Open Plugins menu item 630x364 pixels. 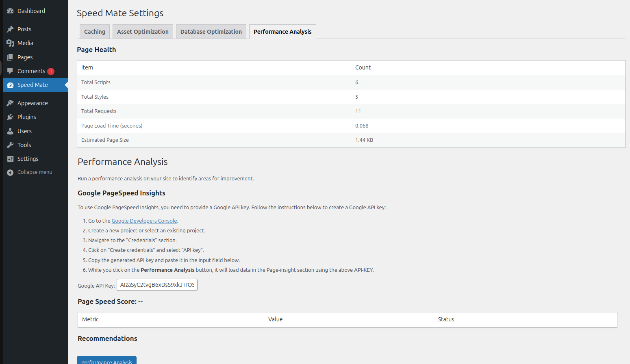point(35,117)
